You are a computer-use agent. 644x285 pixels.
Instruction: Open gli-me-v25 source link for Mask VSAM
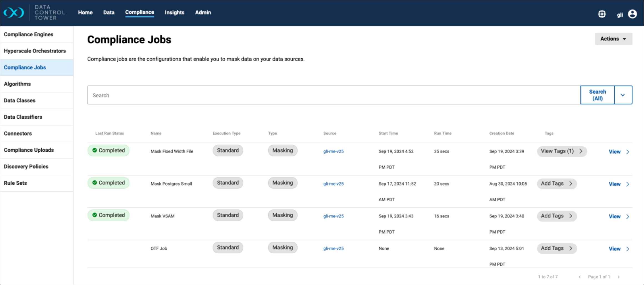pos(333,216)
